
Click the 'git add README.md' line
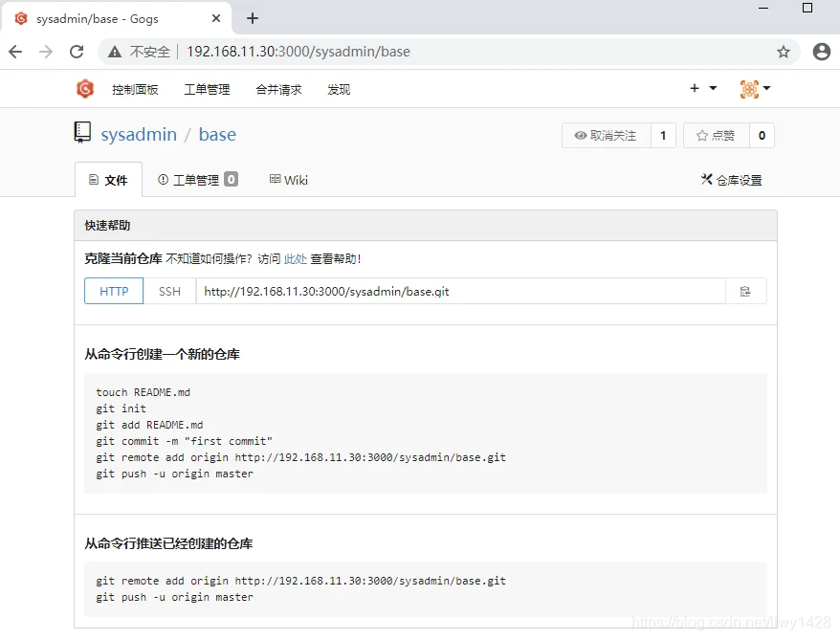[x=149, y=426]
